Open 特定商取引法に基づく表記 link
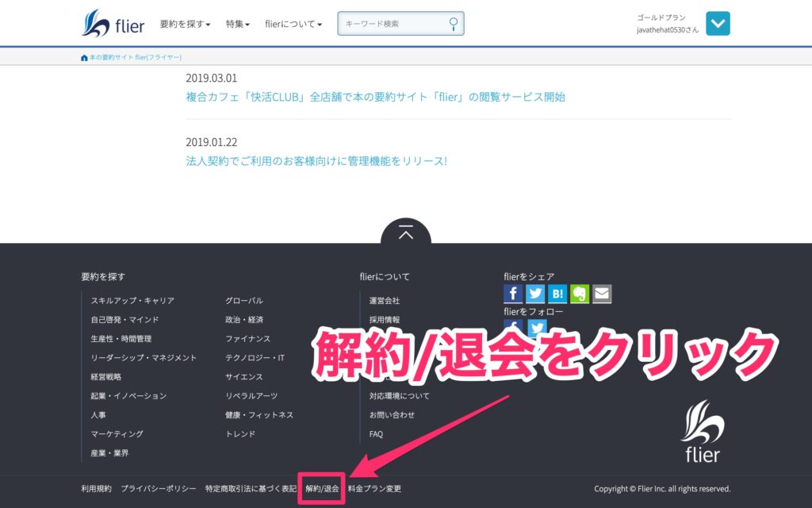812x508 pixels. click(251, 489)
